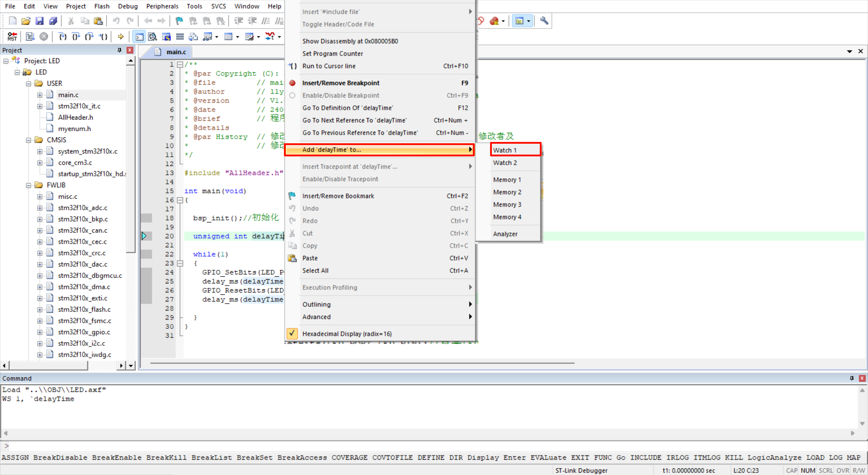Screen dimensions: 868x475
Task: Click the editor horizontal scrollbar
Action: [362, 363]
